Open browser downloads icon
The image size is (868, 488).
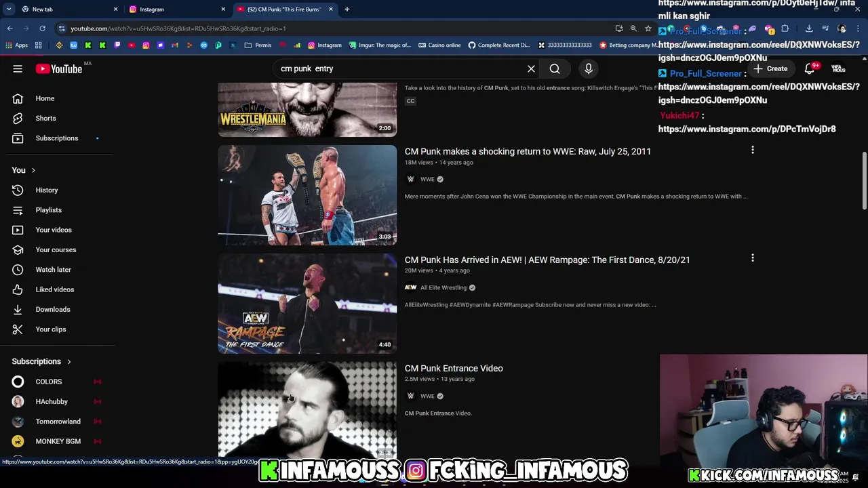(x=809, y=28)
